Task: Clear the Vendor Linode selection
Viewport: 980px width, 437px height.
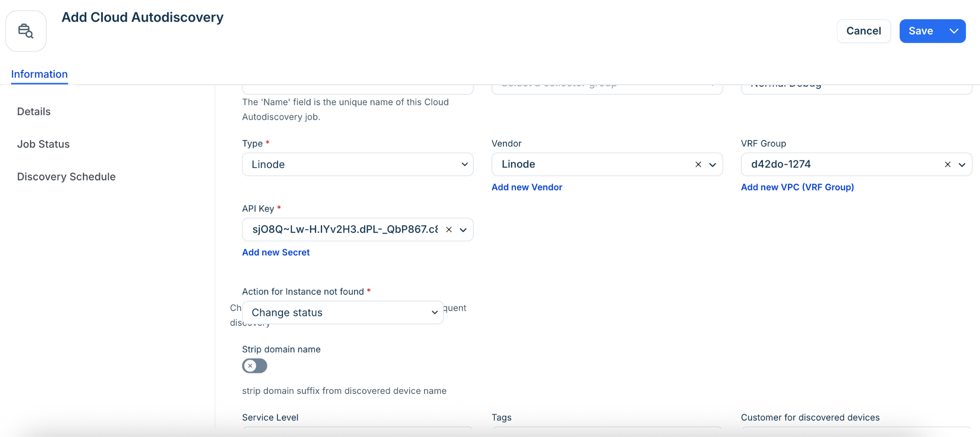Action: click(698, 165)
